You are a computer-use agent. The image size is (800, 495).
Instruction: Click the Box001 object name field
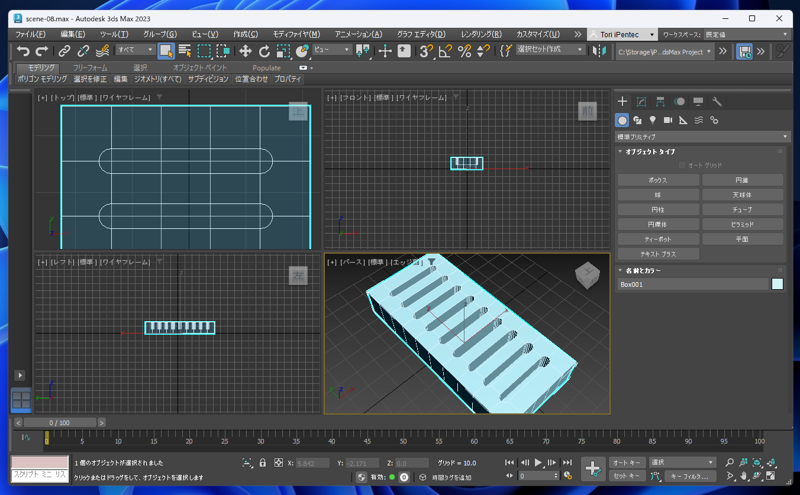tap(693, 284)
